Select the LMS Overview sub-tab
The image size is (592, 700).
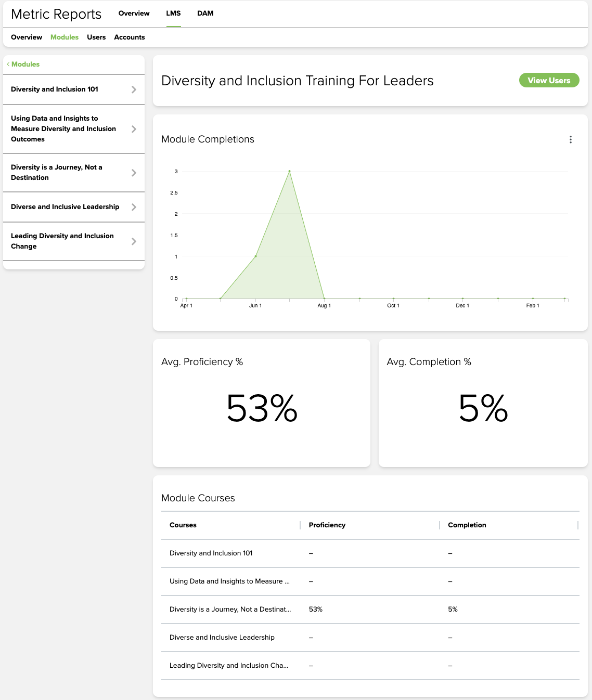coord(27,37)
